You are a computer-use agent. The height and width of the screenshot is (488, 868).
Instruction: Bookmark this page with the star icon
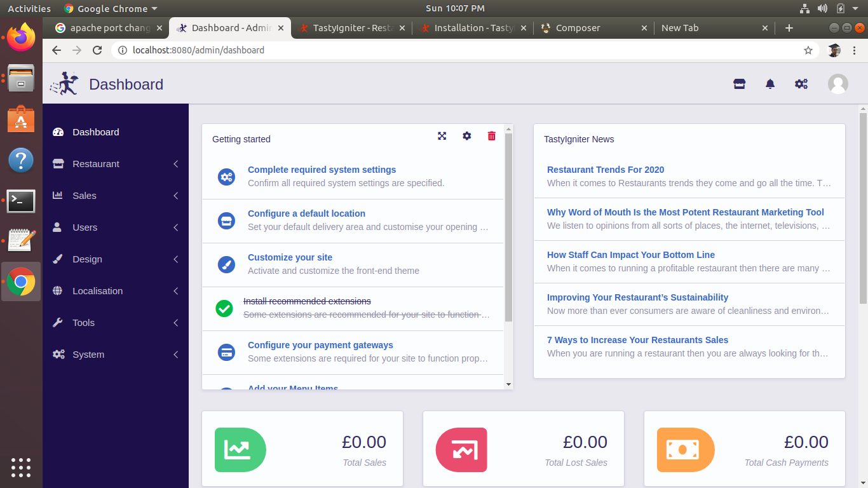pyautogui.click(x=808, y=50)
